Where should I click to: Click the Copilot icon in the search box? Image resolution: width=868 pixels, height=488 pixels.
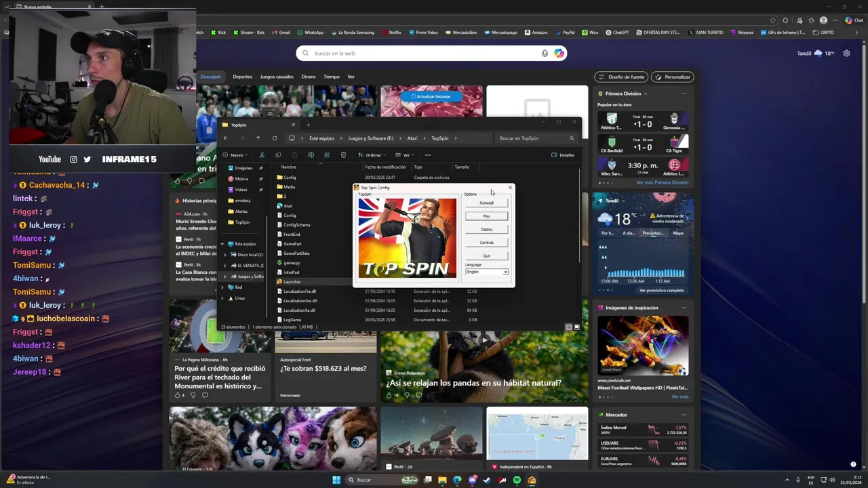click(x=559, y=54)
